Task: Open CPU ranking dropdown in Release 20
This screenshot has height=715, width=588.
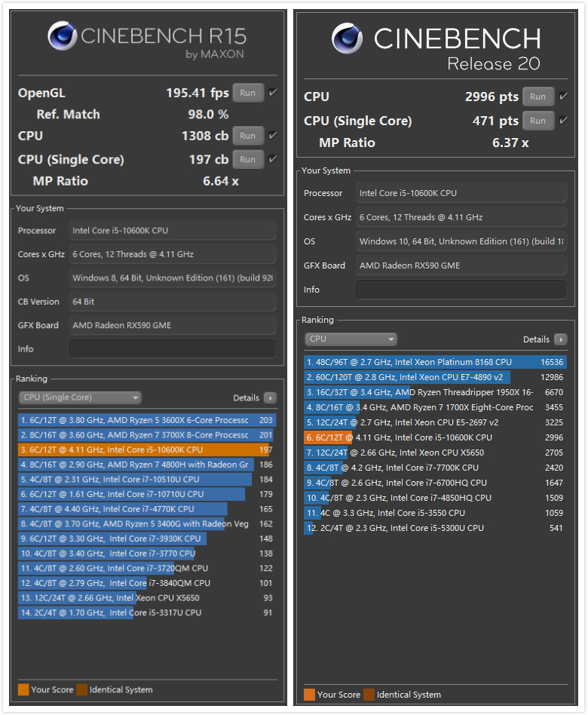Action: [351, 339]
